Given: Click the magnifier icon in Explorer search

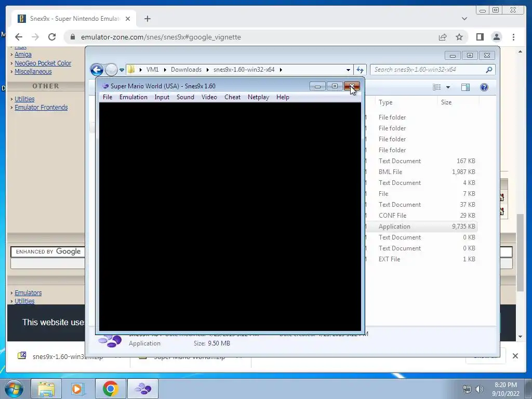Looking at the screenshot, I should 489,70.
